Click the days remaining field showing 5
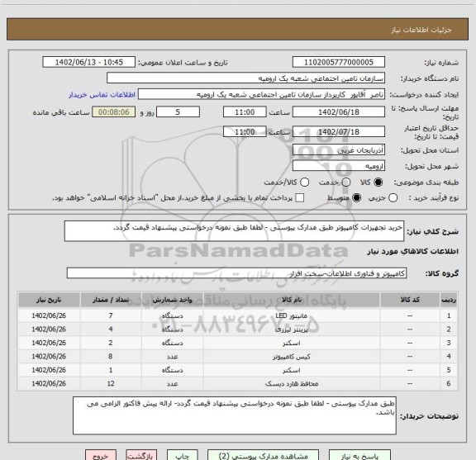Viewport: 476px width, 460px height. tap(178, 112)
